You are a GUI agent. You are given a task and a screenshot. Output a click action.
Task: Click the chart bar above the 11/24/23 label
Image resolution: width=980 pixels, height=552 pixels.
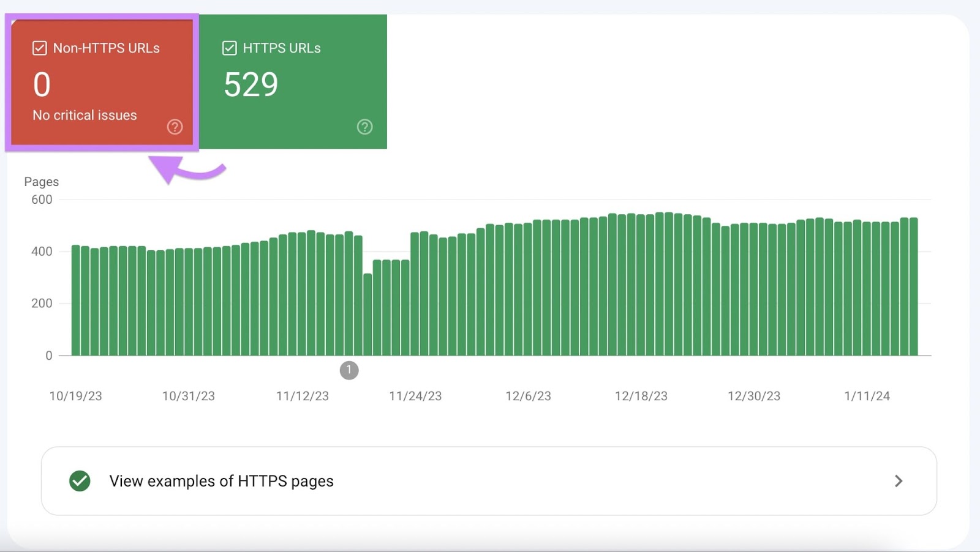point(415,294)
